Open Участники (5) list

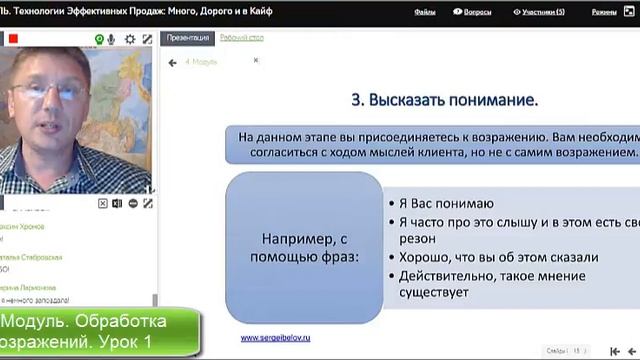coord(543,12)
